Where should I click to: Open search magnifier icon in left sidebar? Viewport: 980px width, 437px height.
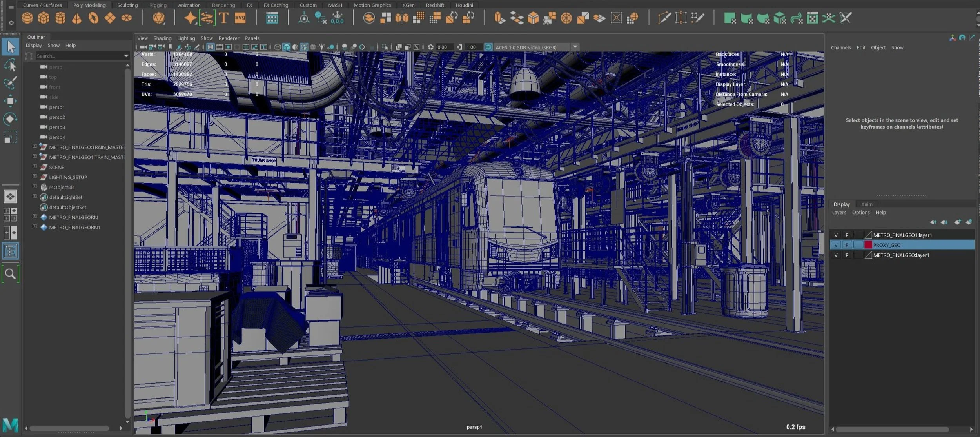tap(10, 274)
